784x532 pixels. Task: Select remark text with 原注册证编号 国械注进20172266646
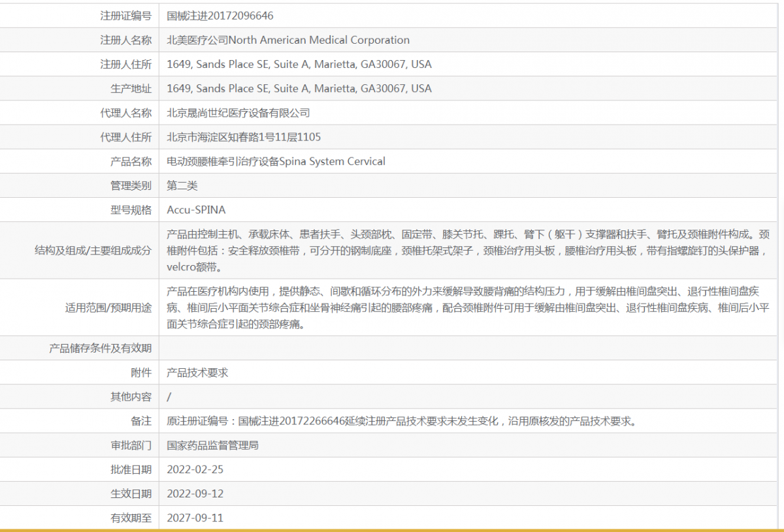pos(402,421)
